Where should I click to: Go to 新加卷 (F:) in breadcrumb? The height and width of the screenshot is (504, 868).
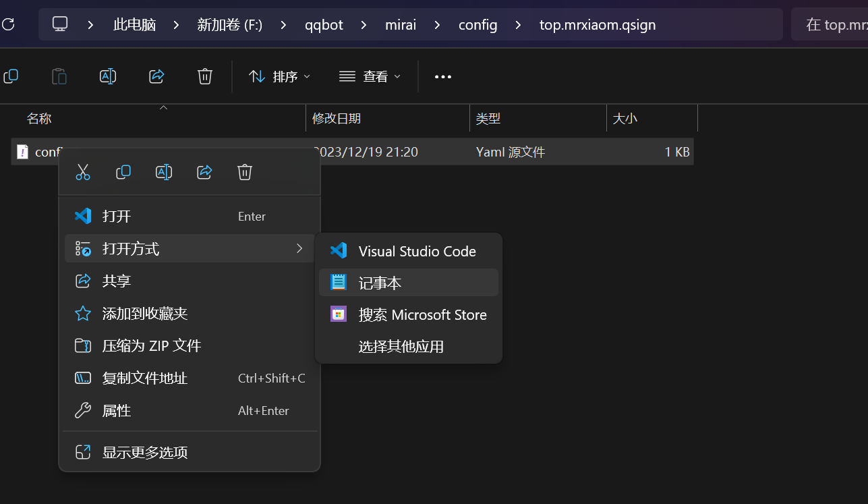click(x=230, y=25)
